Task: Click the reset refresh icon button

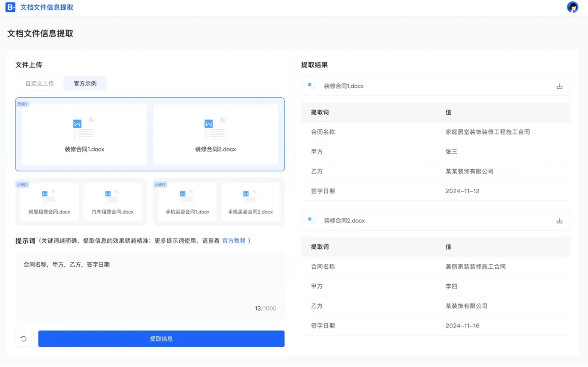Action: [x=24, y=339]
